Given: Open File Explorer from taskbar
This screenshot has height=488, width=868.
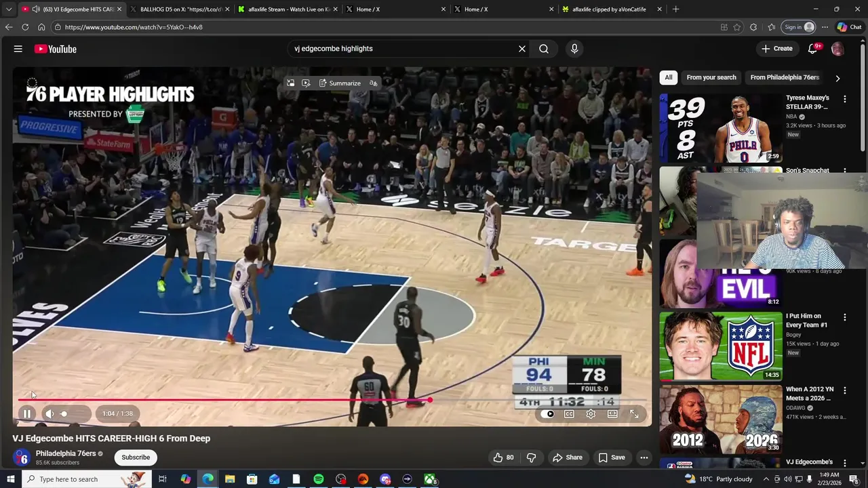Looking at the screenshot, I should click(x=230, y=479).
